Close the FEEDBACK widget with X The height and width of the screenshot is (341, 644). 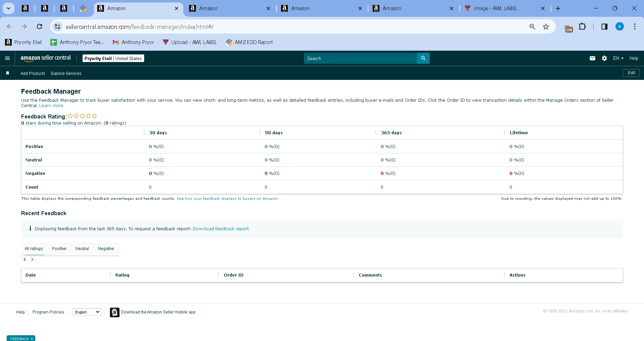tap(32, 339)
